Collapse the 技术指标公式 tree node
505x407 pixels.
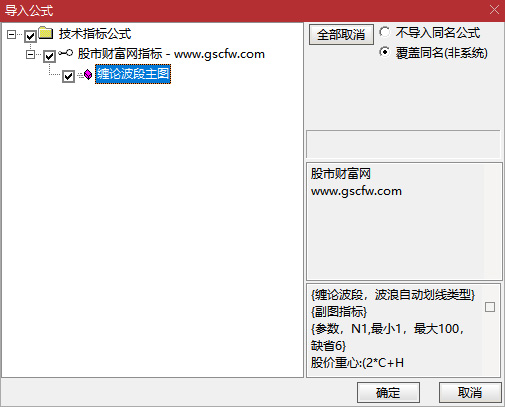click(11, 34)
